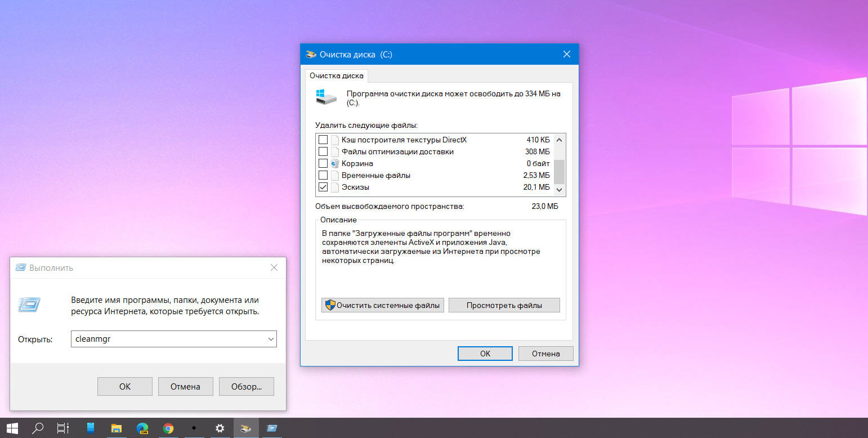Select Файлы оптимизации доставки row text
The image size is (868, 438).
pos(397,151)
